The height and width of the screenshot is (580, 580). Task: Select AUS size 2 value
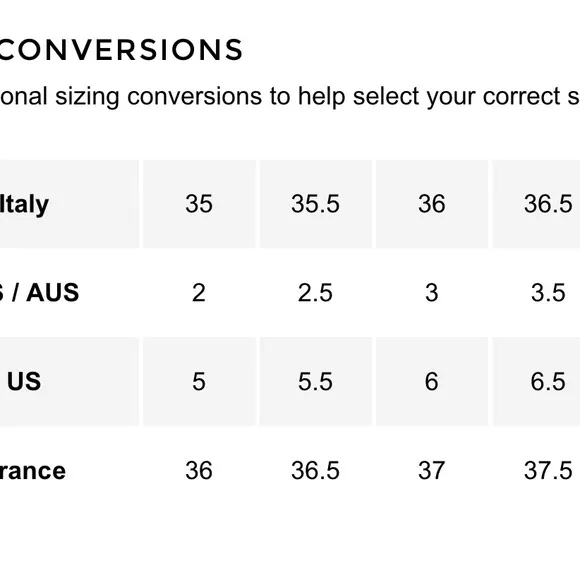(x=199, y=293)
